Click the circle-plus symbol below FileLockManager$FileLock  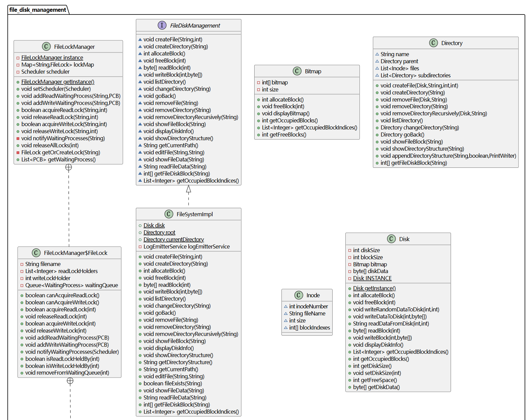pyautogui.click(x=70, y=381)
